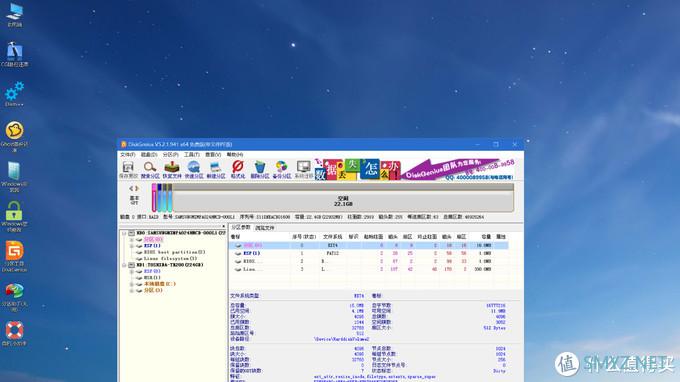Select '本地磁盘(C:)' in the disk tree
680x382 pixels.
point(160,284)
